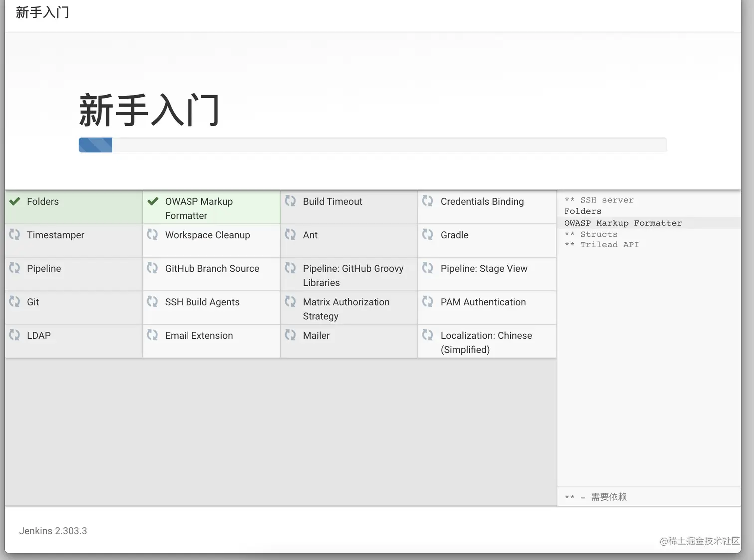Click the spinner icon next to LDAP
The image size is (754, 560).
(15, 335)
